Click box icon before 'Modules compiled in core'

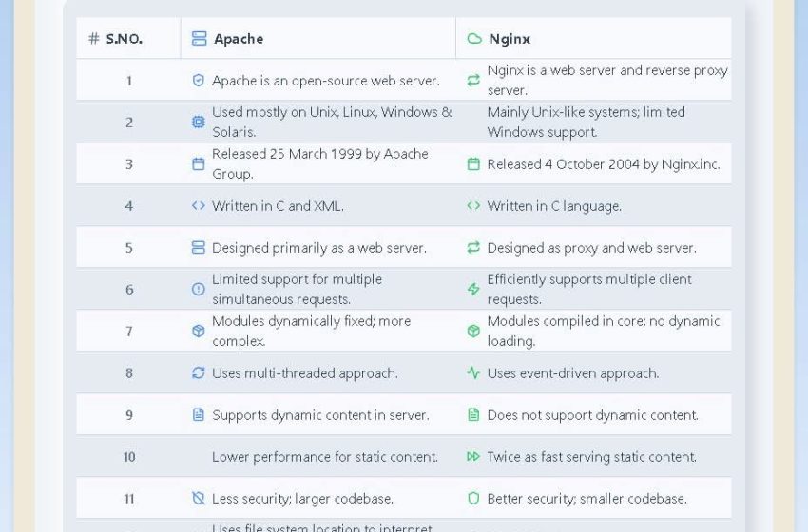pyautogui.click(x=473, y=332)
